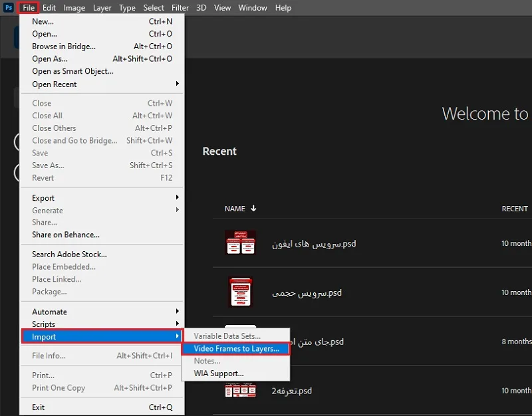This screenshot has height=416, width=532.
Task: Click the Close All entry
Action: 102,116
